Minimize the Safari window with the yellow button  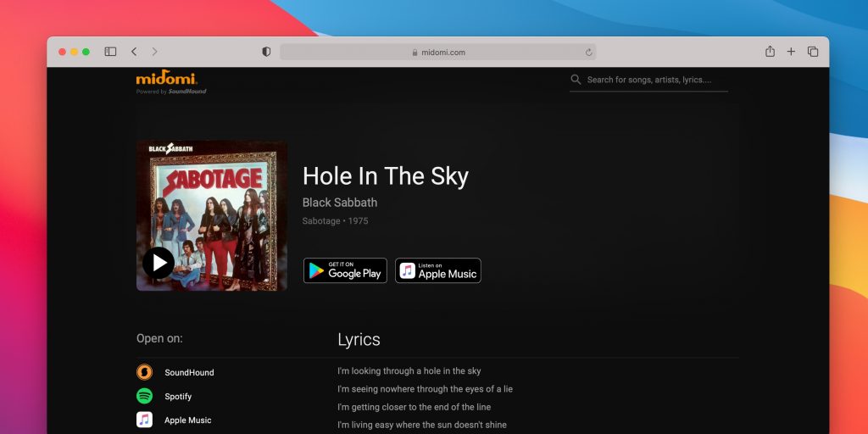[x=74, y=52]
